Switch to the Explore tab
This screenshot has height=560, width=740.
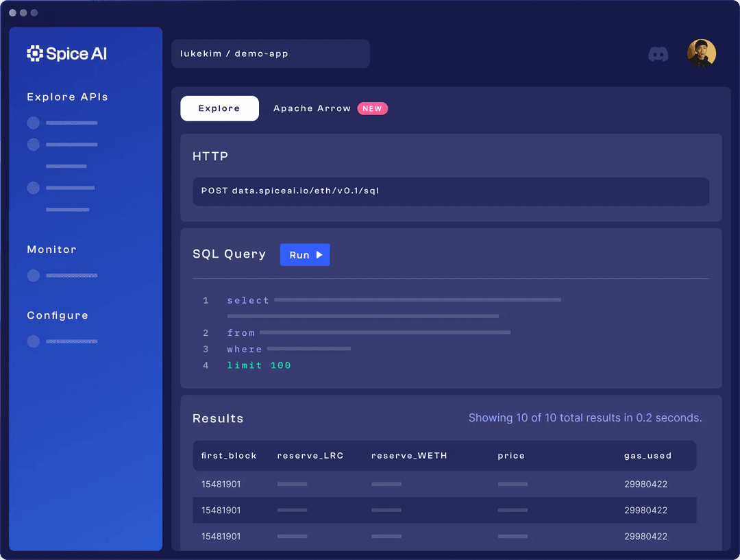pos(219,108)
